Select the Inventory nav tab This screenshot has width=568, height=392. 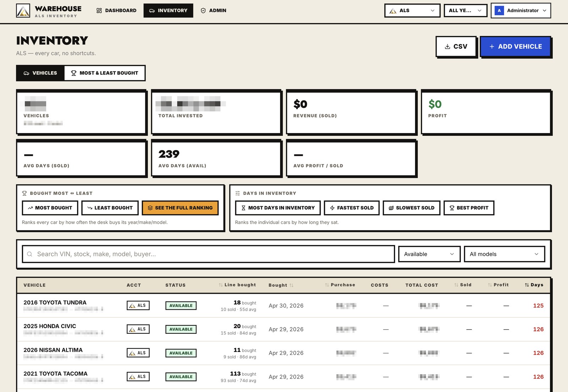click(168, 11)
